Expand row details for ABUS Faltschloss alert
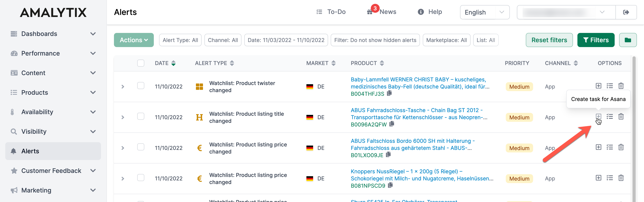 tap(123, 148)
